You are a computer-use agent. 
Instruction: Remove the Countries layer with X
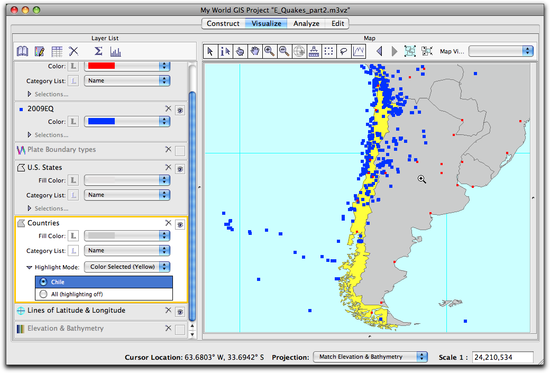pyautogui.click(x=168, y=223)
